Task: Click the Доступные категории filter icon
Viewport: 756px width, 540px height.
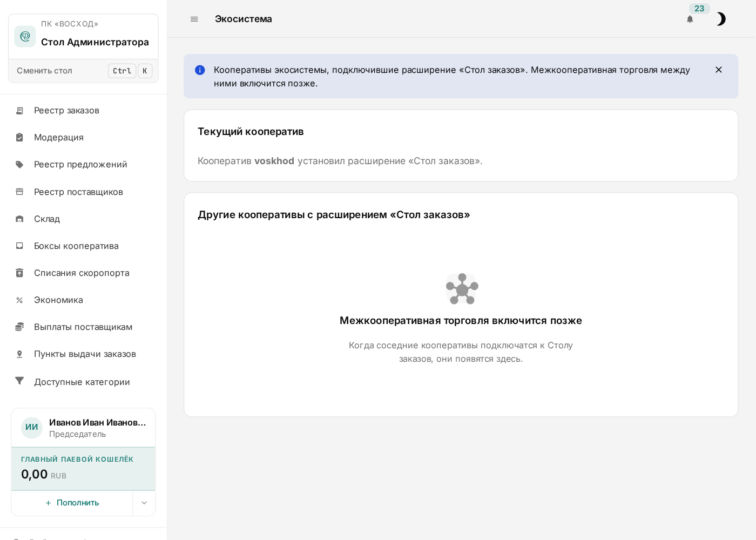Action: 19,381
